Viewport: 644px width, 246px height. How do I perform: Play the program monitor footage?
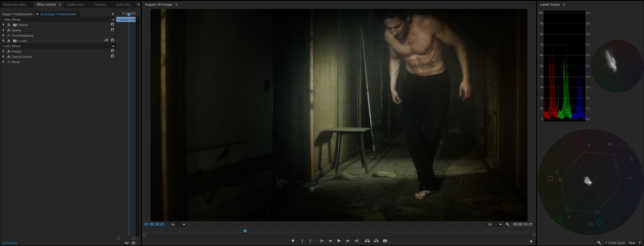pos(339,241)
